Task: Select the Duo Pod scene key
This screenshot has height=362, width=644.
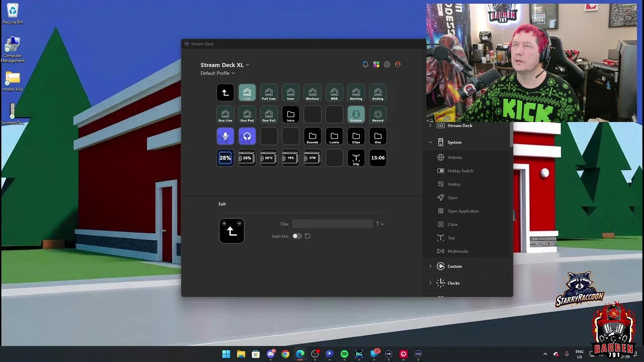Action: (x=247, y=114)
